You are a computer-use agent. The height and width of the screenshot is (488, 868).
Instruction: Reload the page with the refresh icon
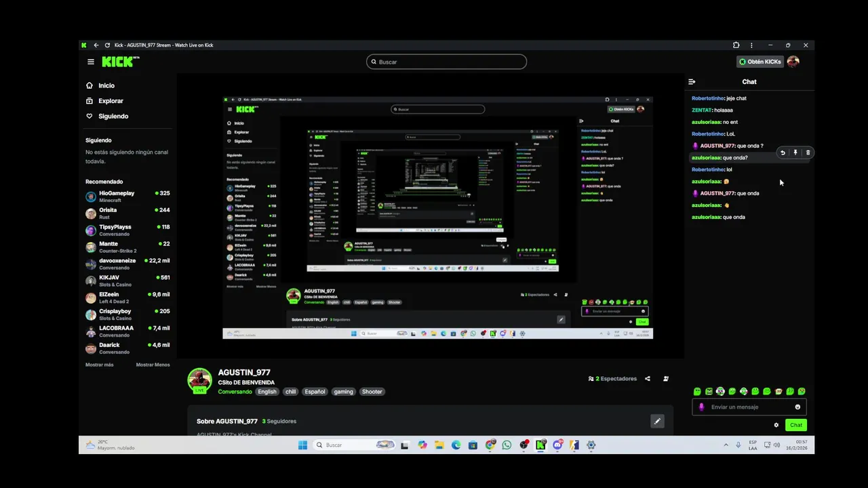click(107, 45)
